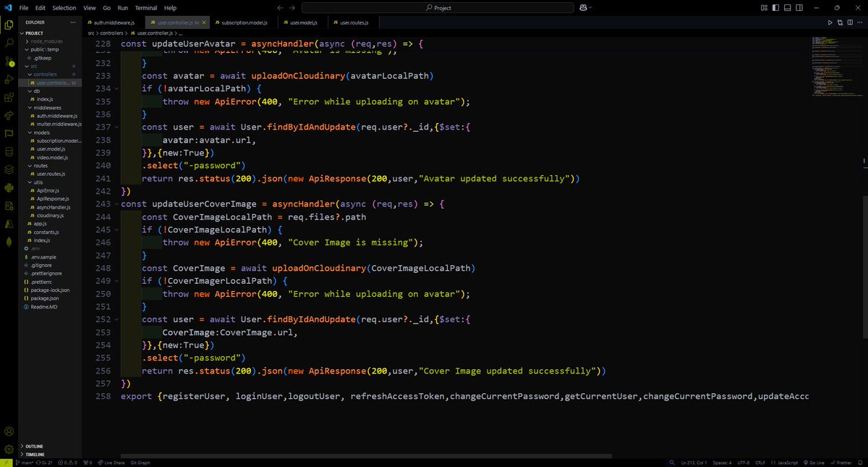Open the MongoDB leaf icon in activity bar
The height and width of the screenshot is (467, 868).
9,242
